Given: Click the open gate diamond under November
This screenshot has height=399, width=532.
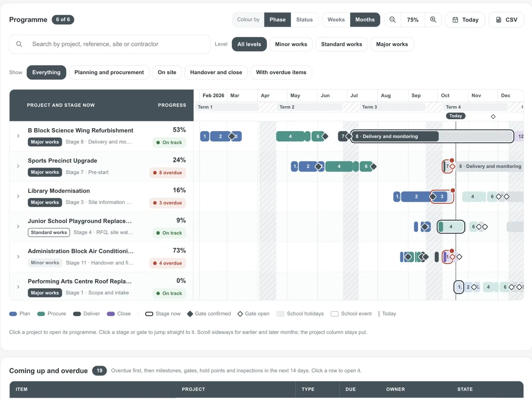Looking at the screenshot, I should click(493, 117).
